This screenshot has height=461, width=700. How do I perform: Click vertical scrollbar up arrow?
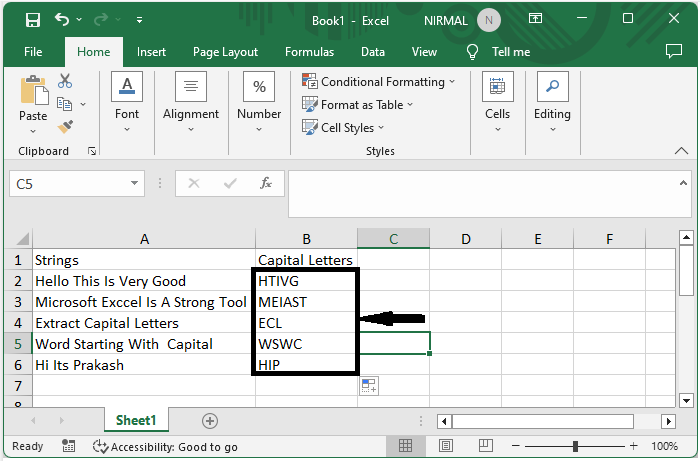click(686, 237)
